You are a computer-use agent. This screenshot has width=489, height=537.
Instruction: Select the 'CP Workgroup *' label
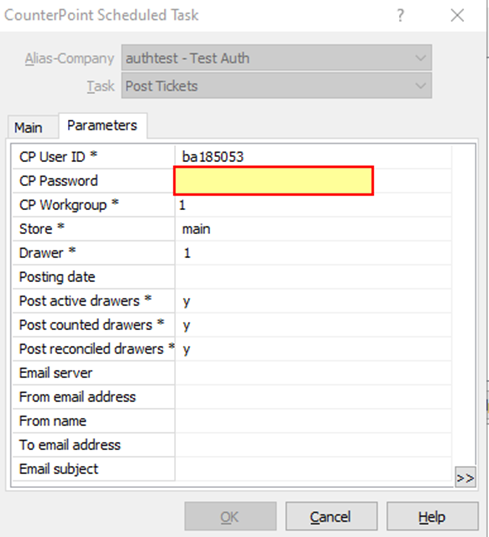[69, 205]
